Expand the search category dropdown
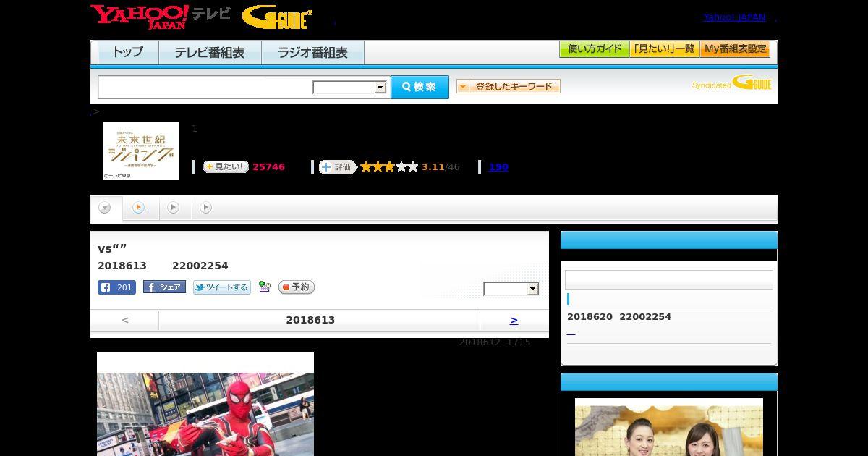This screenshot has height=456, width=868. (x=350, y=88)
